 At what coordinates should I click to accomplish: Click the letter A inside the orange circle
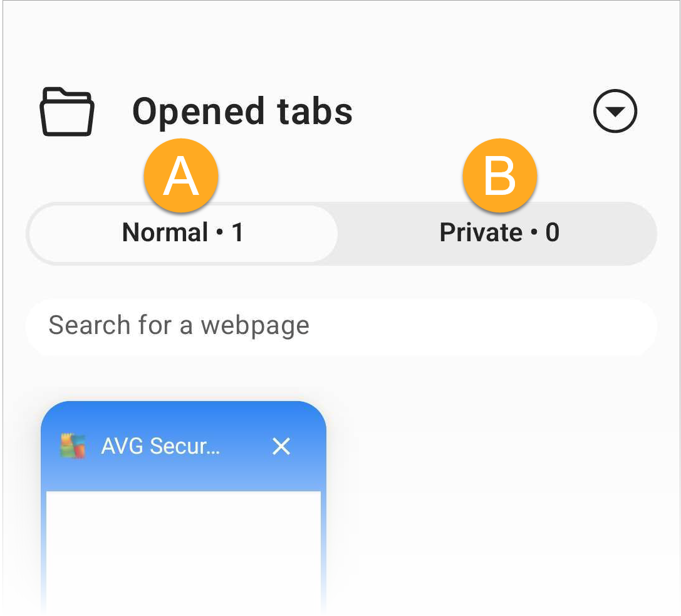click(181, 177)
